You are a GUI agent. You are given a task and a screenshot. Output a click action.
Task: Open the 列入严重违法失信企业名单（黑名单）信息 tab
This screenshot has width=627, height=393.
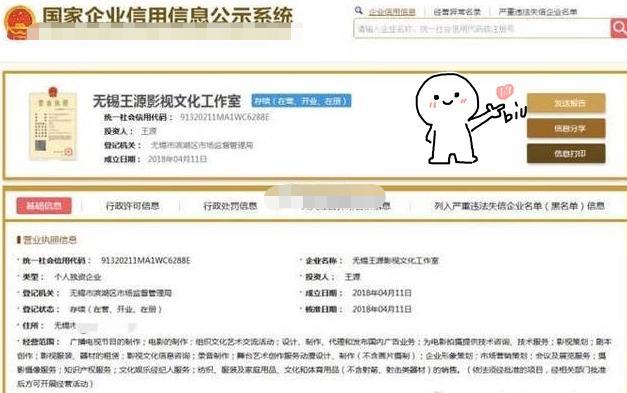(x=519, y=206)
